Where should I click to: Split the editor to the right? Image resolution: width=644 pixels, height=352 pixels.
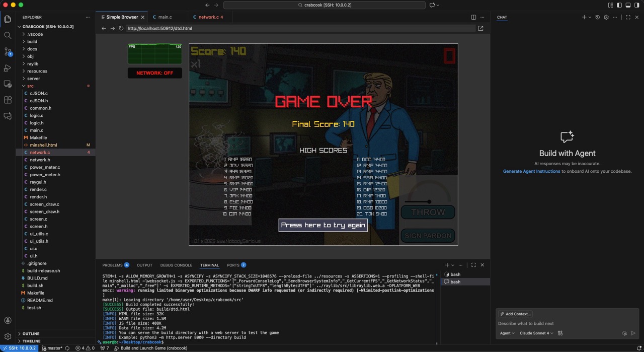[x=473, y=17]
